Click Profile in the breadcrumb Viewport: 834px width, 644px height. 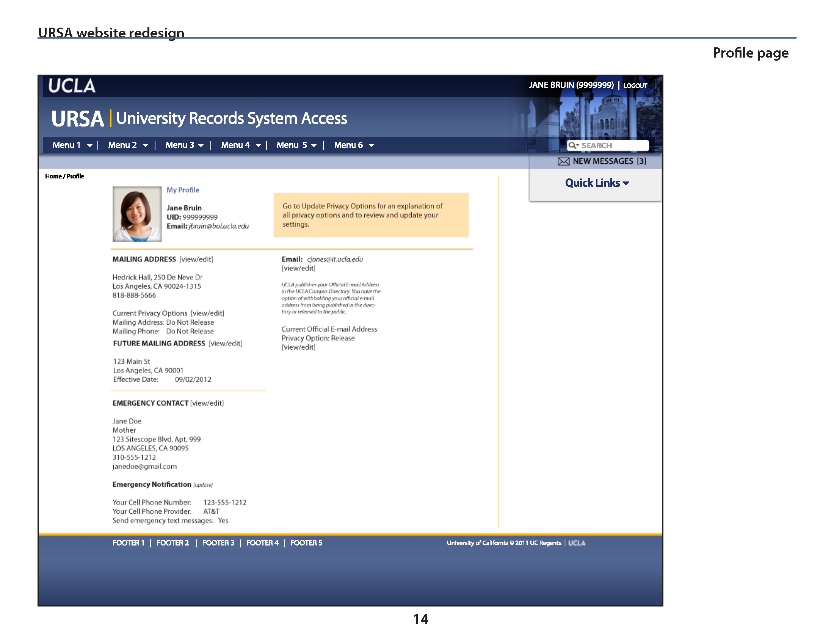(75, 176)
